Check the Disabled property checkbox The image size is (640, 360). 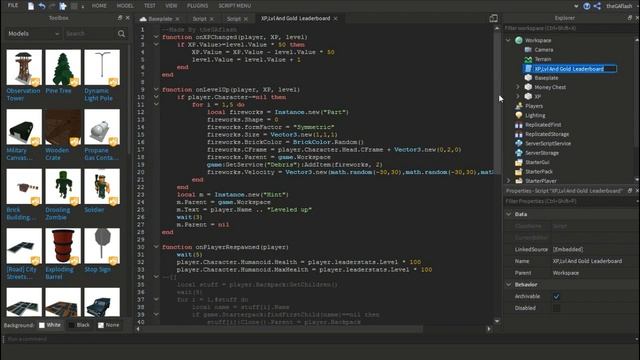(556, 308)
